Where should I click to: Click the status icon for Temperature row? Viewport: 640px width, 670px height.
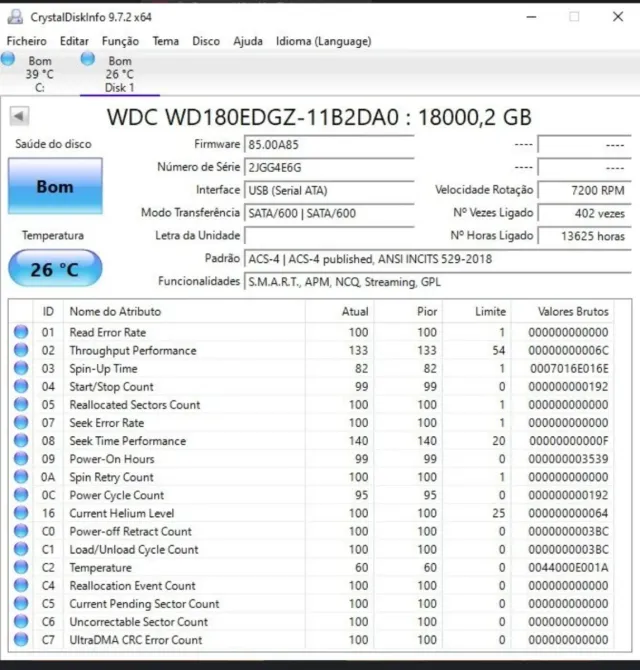pos(21,567)
